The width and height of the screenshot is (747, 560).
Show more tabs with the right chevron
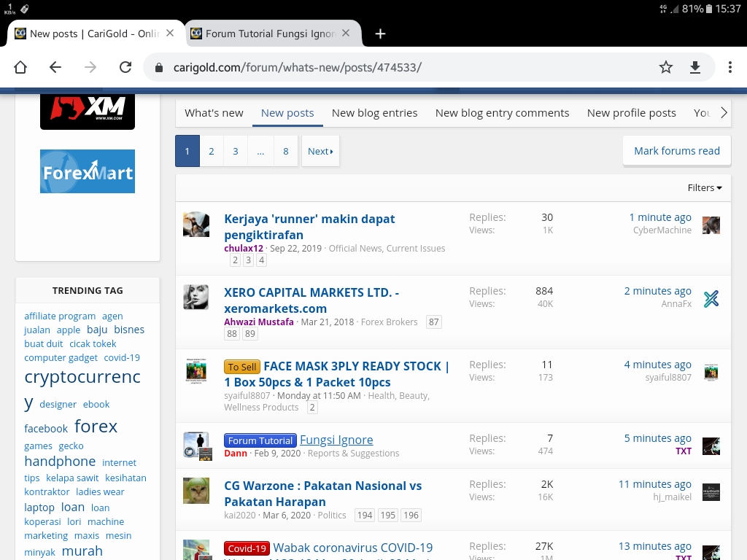(x=724, y=113)
